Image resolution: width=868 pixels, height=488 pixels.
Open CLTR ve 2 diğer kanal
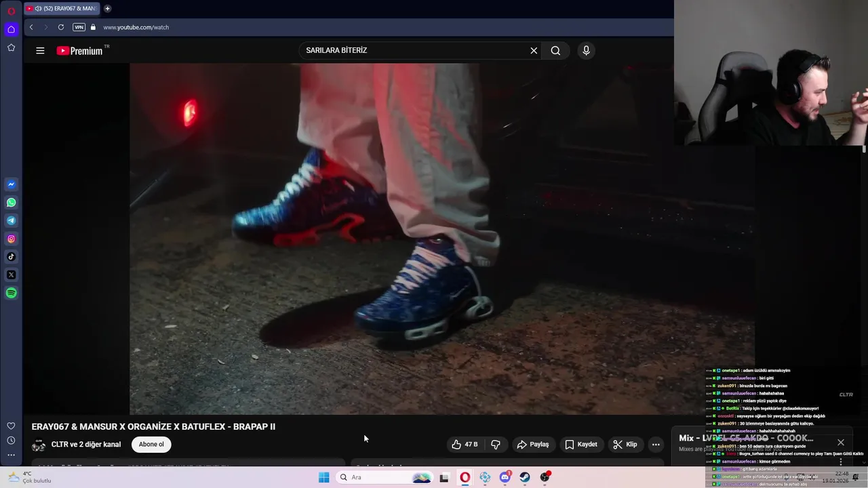pyautogui.click(x=86, y=445)
